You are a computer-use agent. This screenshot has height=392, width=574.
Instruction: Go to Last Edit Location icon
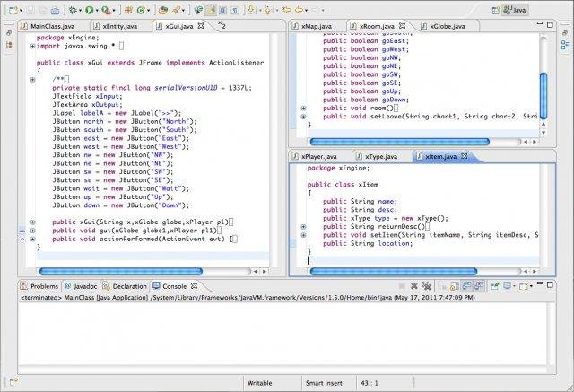point(286,10)
